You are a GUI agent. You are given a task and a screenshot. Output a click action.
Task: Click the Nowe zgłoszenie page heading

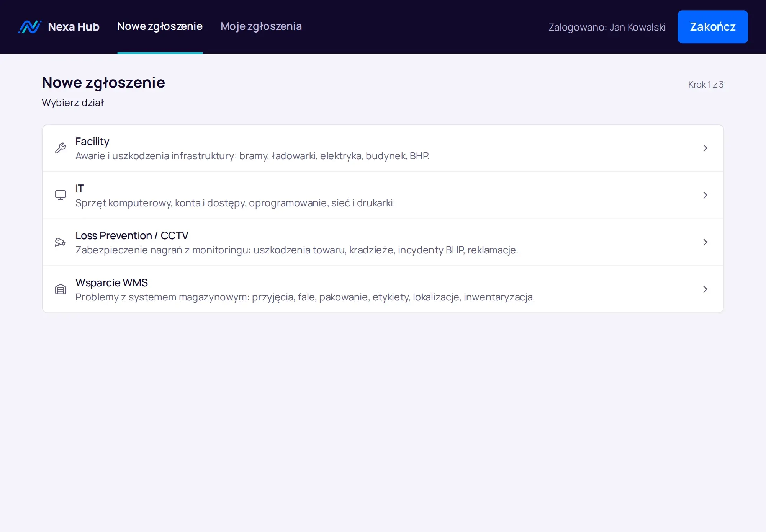[x=103, y=83]
